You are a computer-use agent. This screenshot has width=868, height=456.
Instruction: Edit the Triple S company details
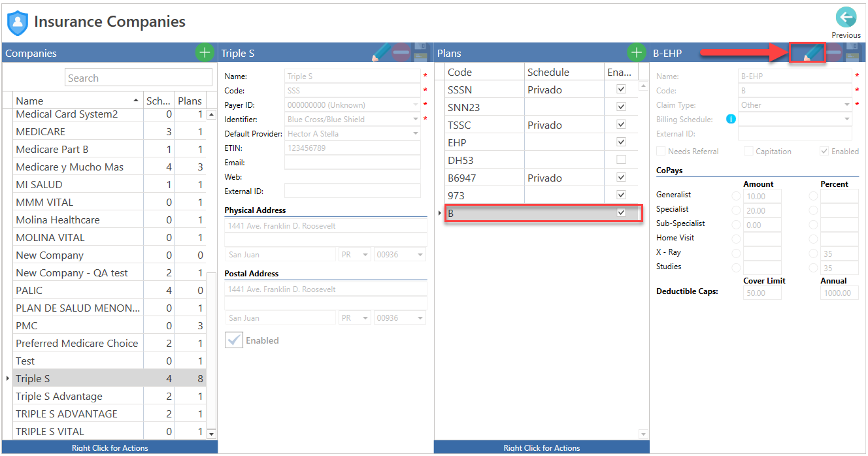click(380, 53)
